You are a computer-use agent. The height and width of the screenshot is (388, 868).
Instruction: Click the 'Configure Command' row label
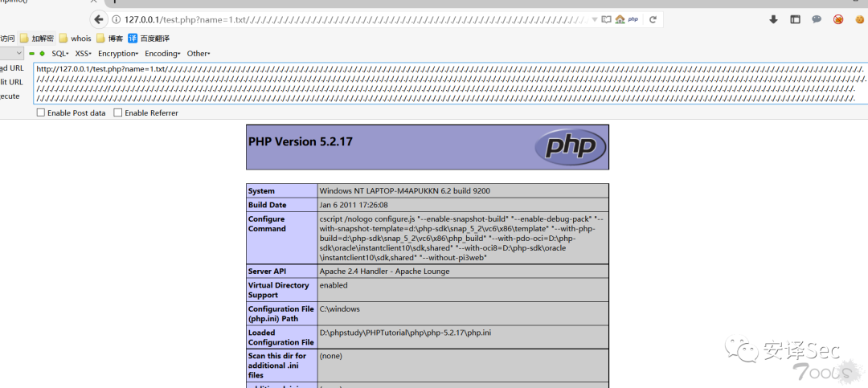(x=268, y=223)
